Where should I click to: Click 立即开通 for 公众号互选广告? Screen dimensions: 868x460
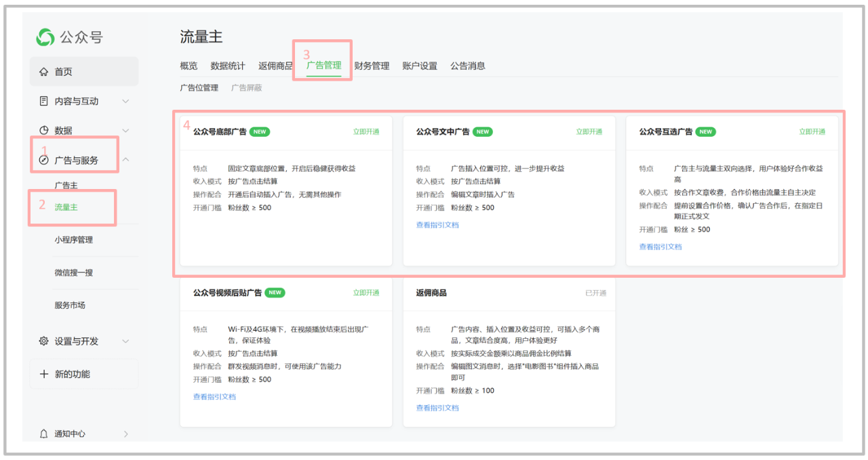click(812, 132)
